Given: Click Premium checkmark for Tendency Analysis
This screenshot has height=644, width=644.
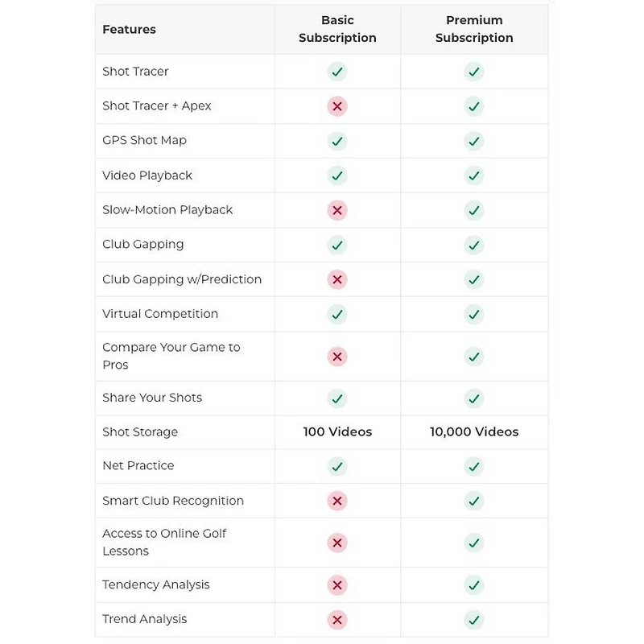Looking at the screenshot, I should tap(474, 585).
